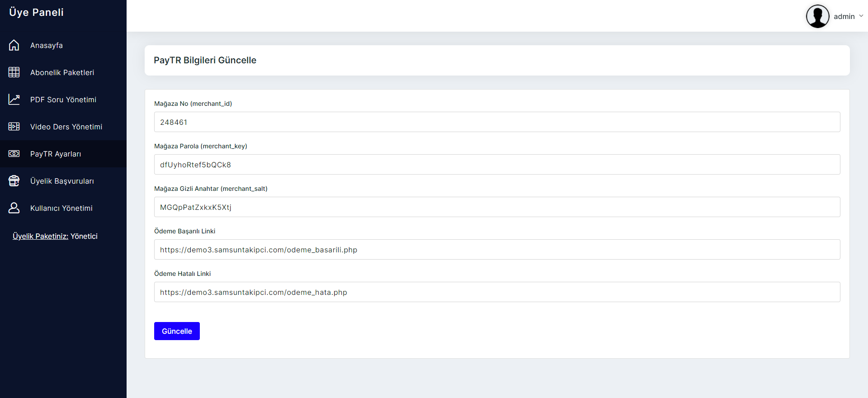868x398 pixels.
Task: Open PDF Soru Yönetimi page
Action: (63, 99)
